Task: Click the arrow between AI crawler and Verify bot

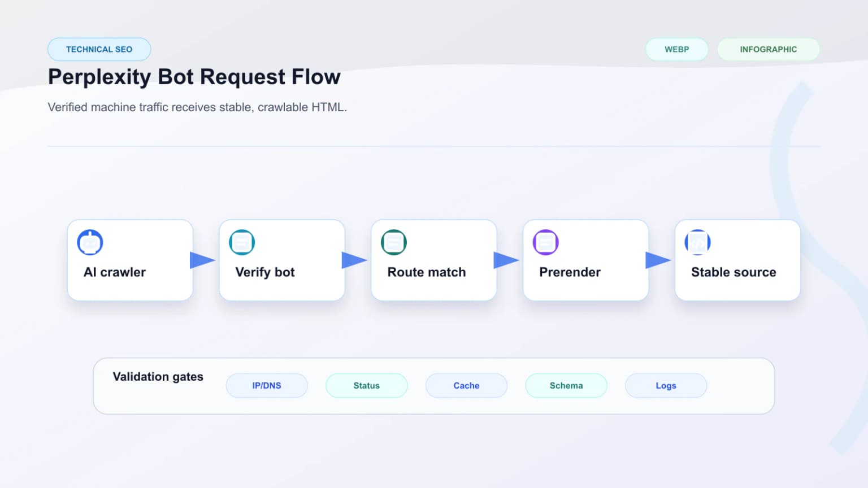Action: pyautogui.click(x=202, y=260)
